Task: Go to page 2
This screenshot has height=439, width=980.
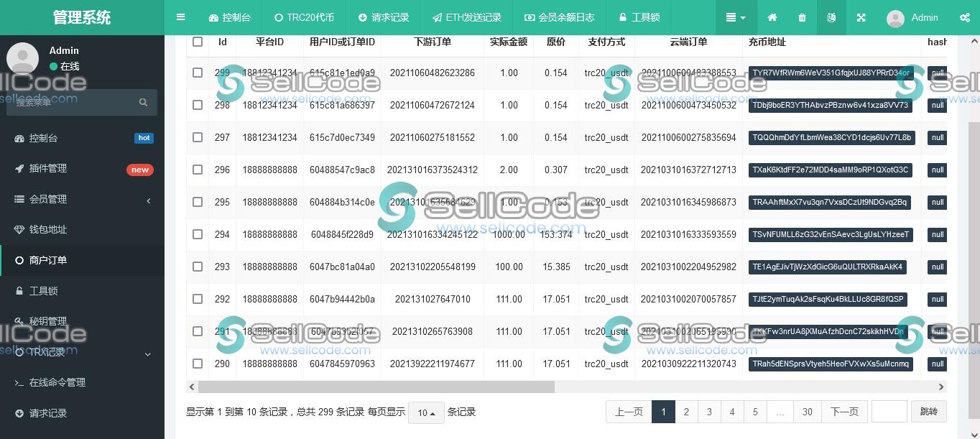Action: click(686, 412)
